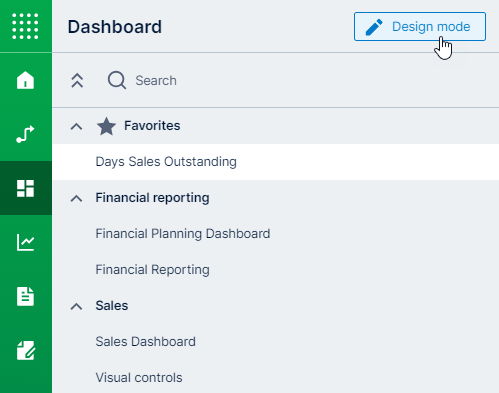Click the magnifier search icon
499x393 pixels.
pos(117,80)
